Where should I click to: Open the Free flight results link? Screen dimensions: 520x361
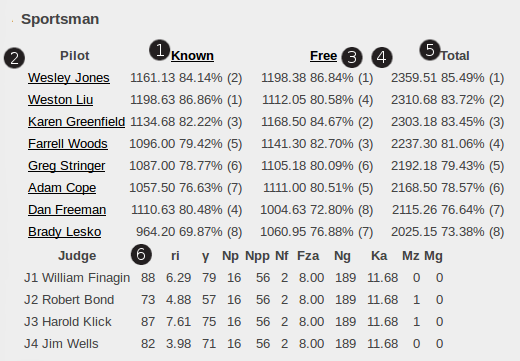pos(323,56)
